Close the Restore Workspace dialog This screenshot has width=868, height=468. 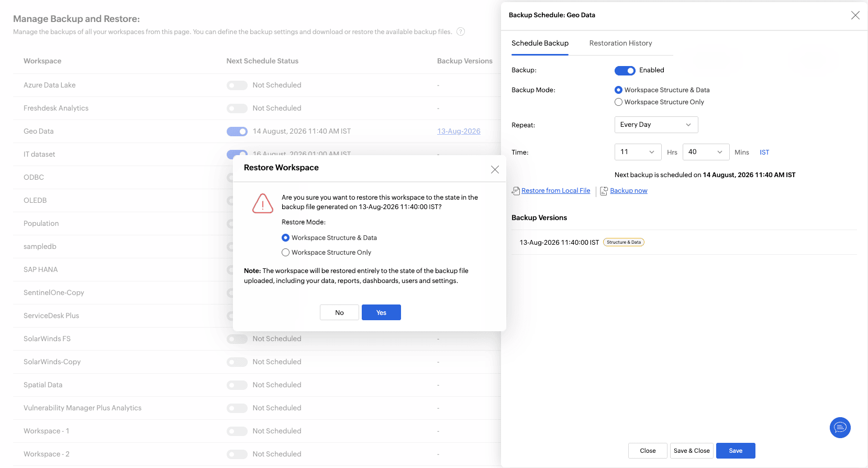(x=495, y=169)
